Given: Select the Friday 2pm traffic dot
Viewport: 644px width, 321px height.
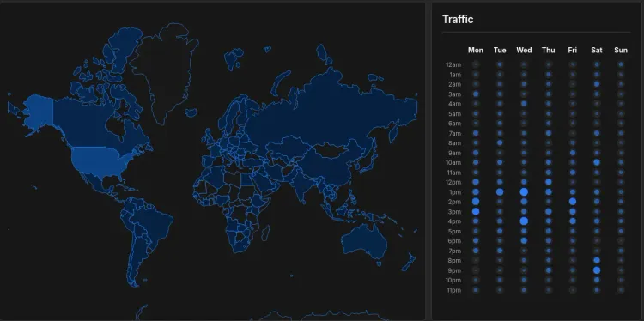Looking at the screenshot, I should (572, 202).
